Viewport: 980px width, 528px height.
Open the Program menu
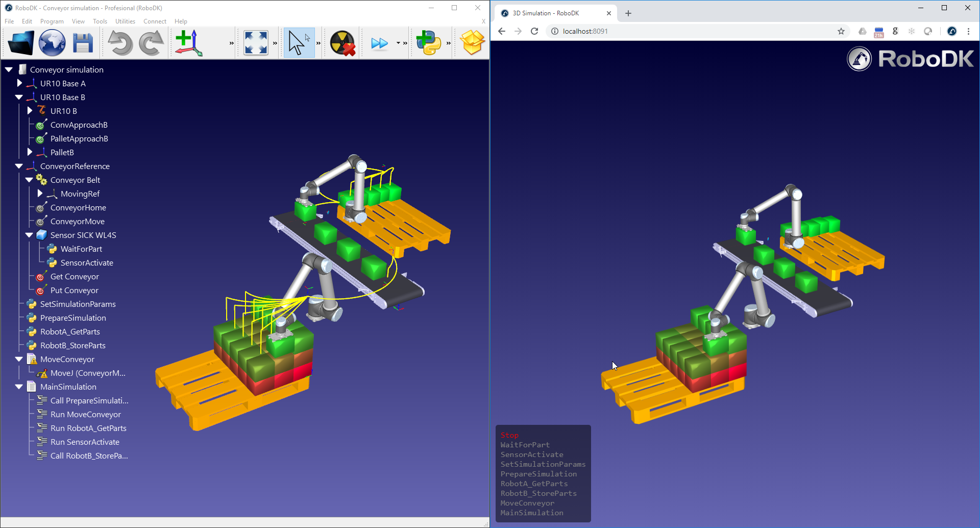click(x=52, y=21)
